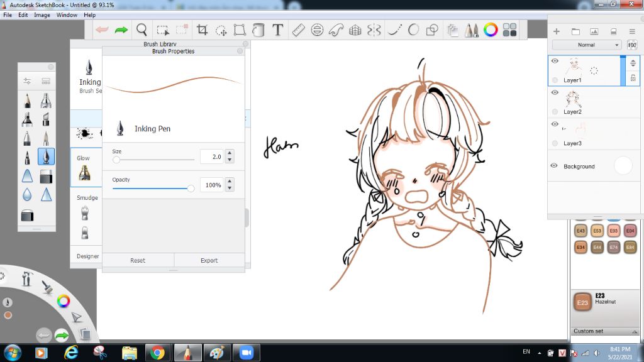Toggle the French Curve tool
The image size is (644, 362).
(x=336, y=30)
